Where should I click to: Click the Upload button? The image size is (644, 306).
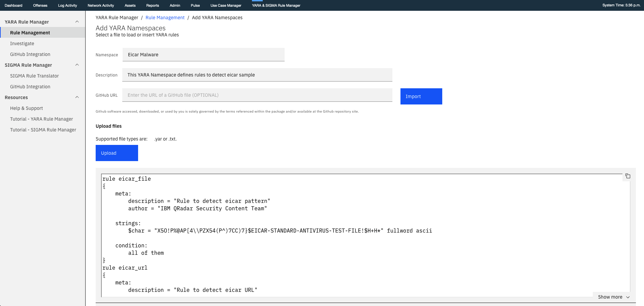[x=117, y=153]
